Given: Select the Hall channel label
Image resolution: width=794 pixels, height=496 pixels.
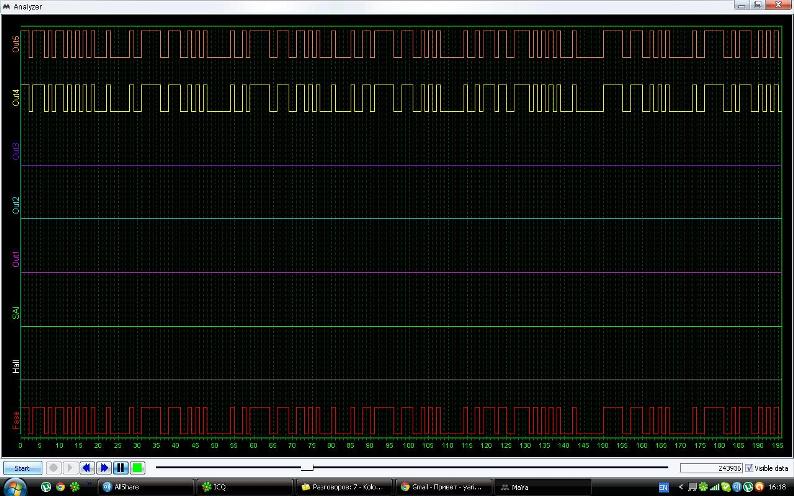Looking at the screenshot, I should click(16, 366).
